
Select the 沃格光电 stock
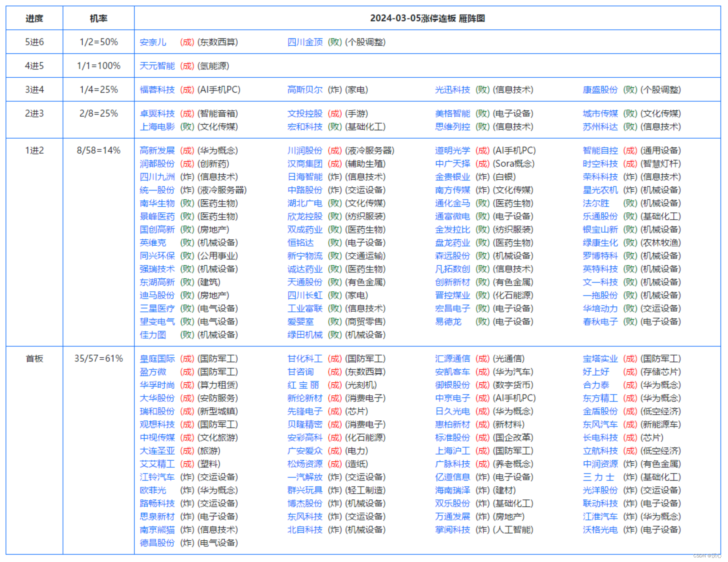(x=600, y=530)
